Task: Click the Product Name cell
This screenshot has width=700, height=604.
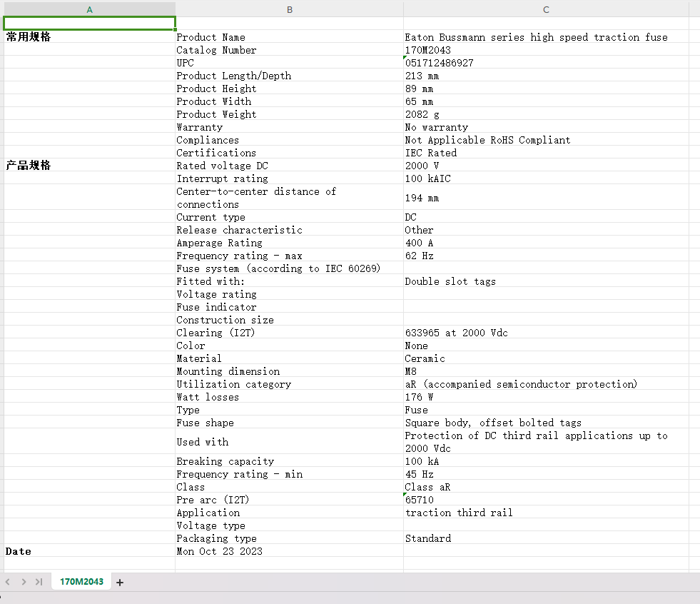Action: [x=289, y=36]
